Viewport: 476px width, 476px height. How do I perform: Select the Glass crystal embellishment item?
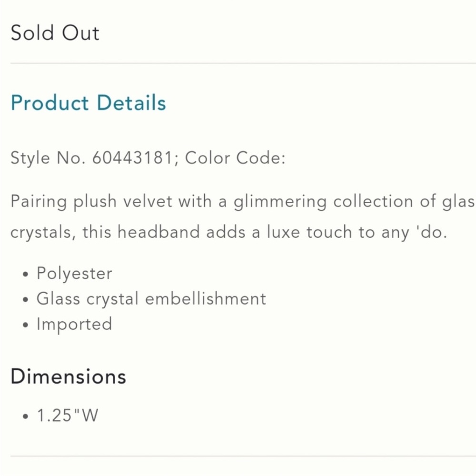point(151,299)
